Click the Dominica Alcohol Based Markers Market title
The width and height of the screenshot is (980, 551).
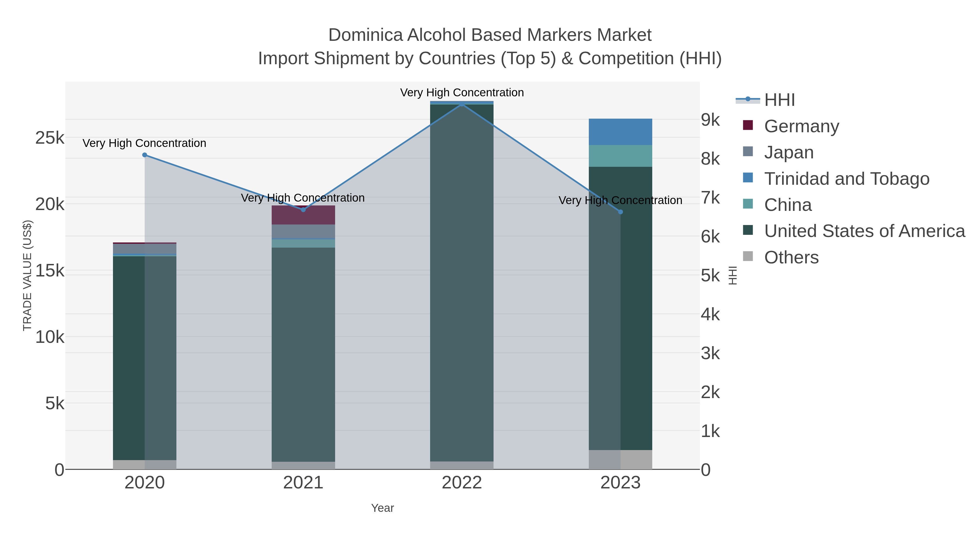(490, 35)
